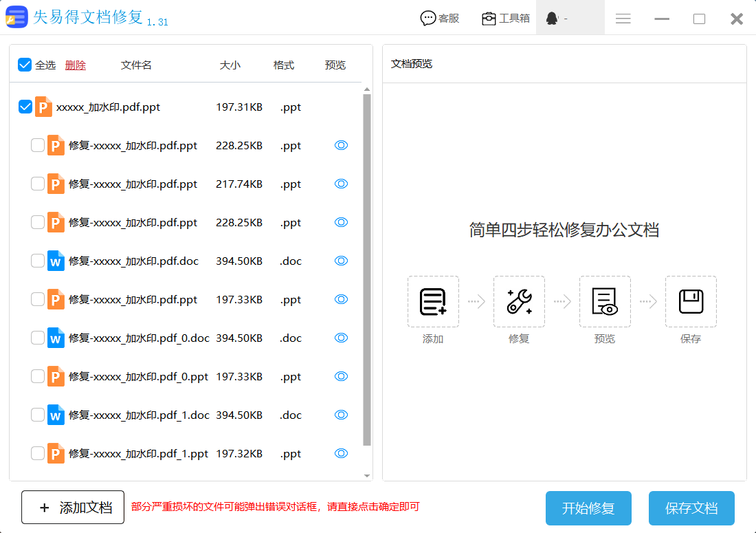Select file name 修复-xxxxx_加水印.pdf.doc

(x=133, y=261)
